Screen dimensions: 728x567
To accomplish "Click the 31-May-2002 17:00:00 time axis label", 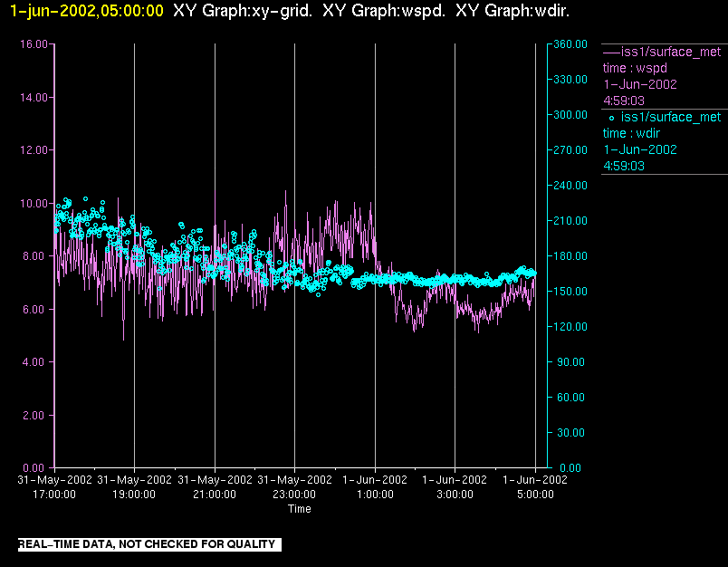I will pyautogui.click(x=54, y=486).
